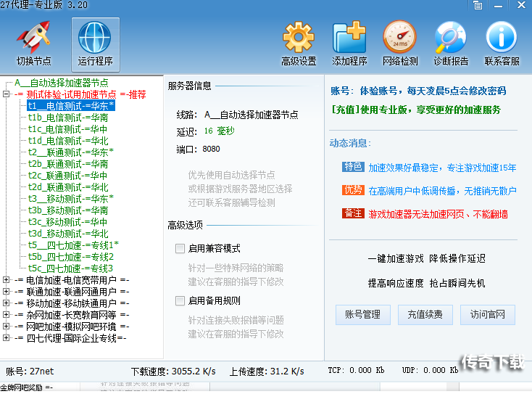Select node t1c_电信测试-=华中
The image size is (532, 394).
(x=67, y=129)
